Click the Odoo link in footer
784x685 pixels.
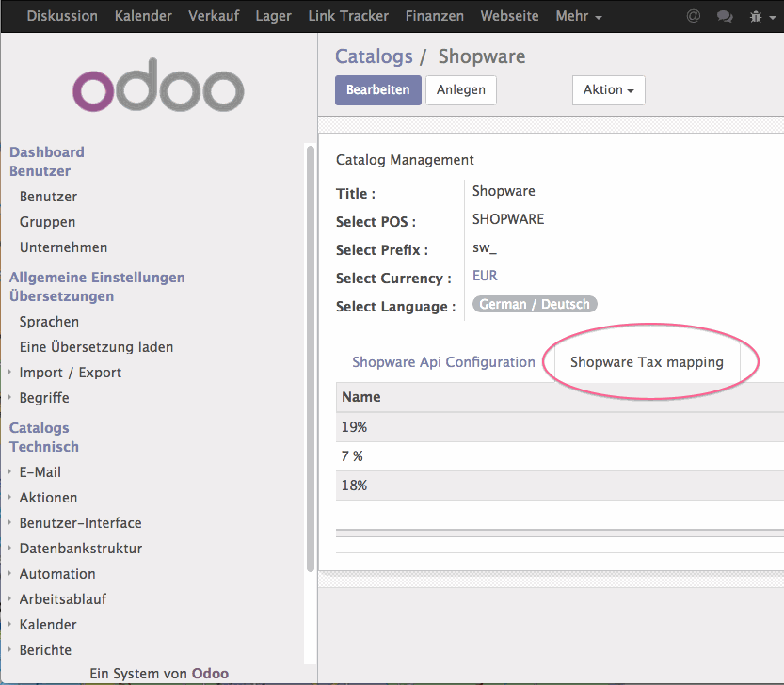tap(210, 674)
